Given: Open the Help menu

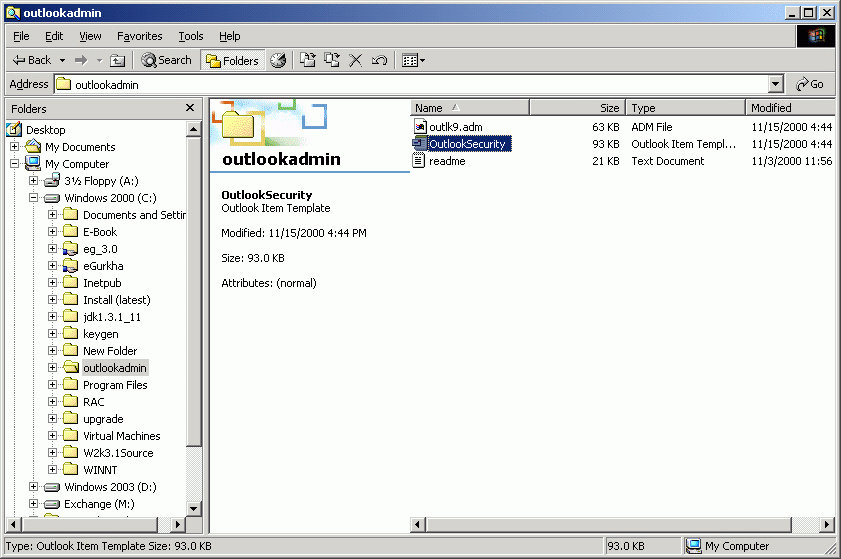Looking at the screenshot, I should [x=230, y=36].
